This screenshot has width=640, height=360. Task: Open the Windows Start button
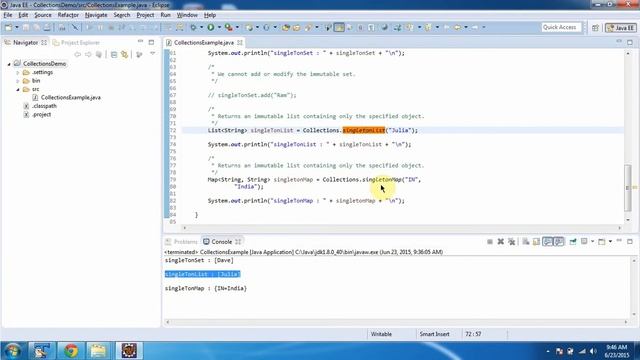click(x=13, y=351)
